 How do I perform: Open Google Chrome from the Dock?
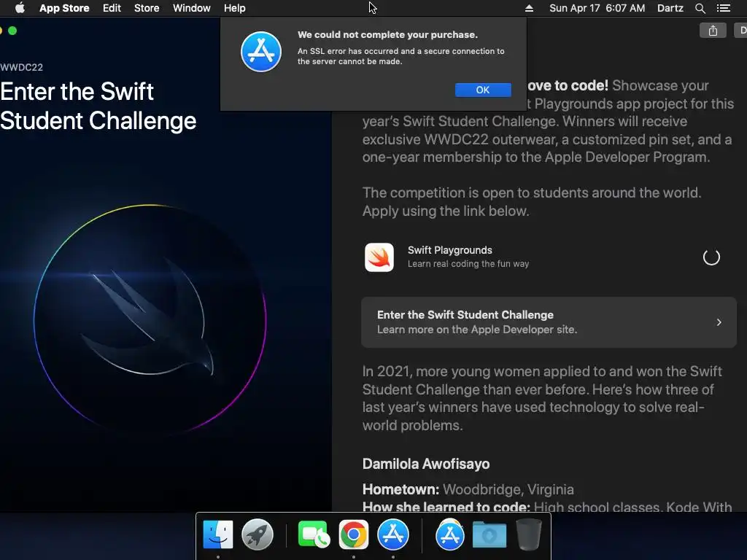(354, 534)
